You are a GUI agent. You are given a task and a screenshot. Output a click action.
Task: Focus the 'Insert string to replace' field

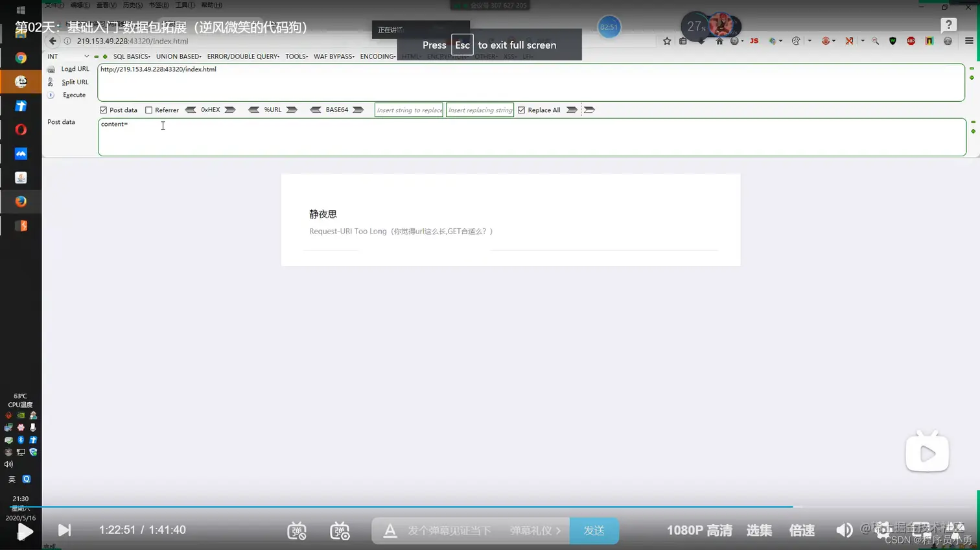[409, 110]
